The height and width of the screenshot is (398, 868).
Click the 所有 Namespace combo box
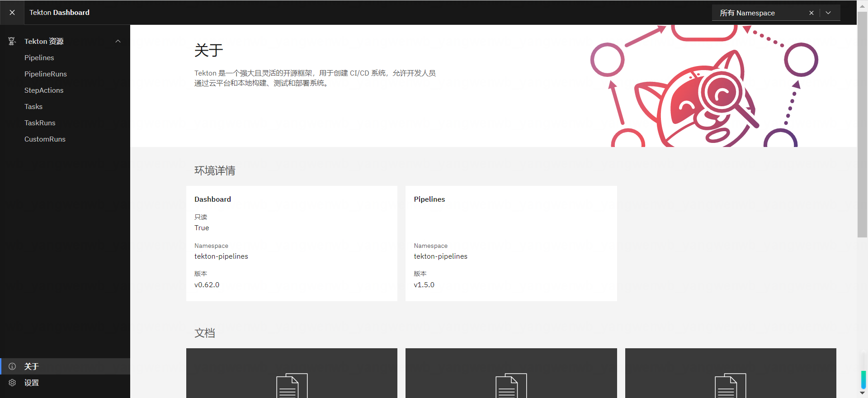coord(759,13)
